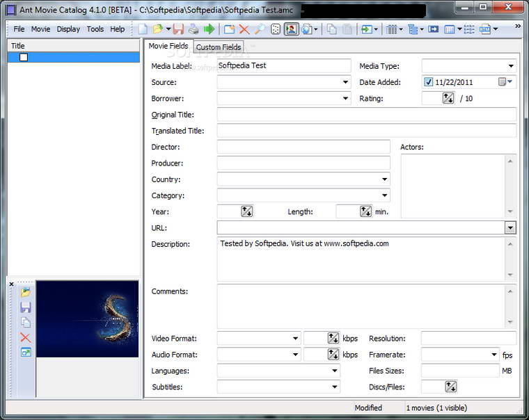This screenshot has width=529, height=420.
Task: Open the URL dropdown arrow
Action: (x=510, y=228)
